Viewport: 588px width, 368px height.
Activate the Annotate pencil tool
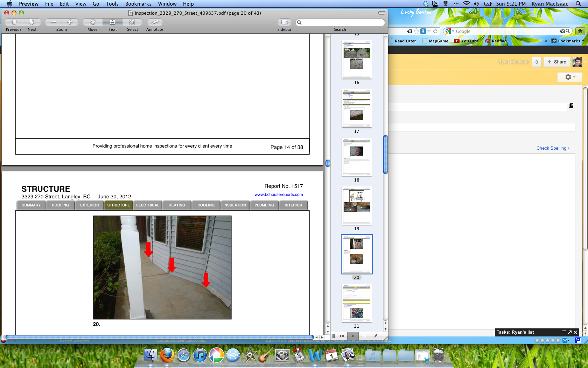155,22
